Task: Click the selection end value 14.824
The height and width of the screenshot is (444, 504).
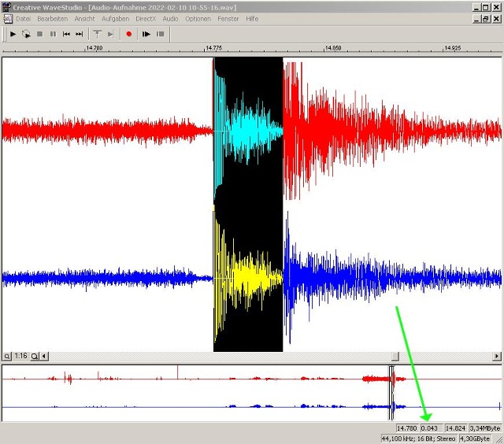Action: (455, 428)
